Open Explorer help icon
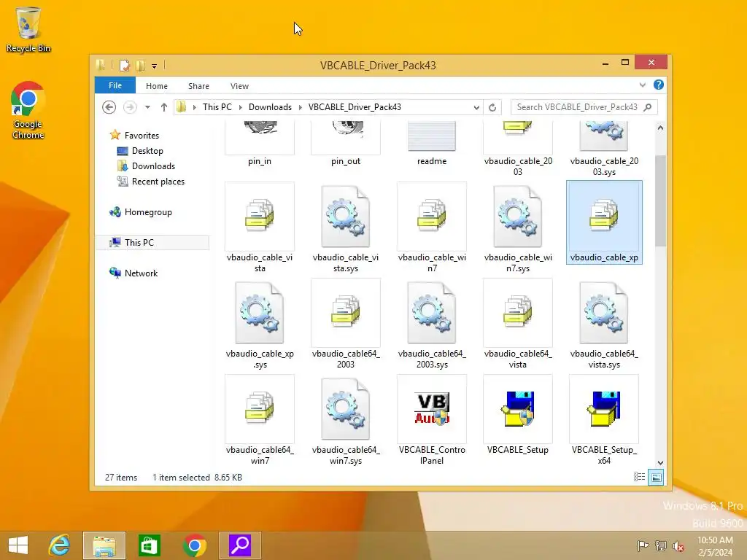The width and height of the screenshot is (747, 560). pos(659,85)
